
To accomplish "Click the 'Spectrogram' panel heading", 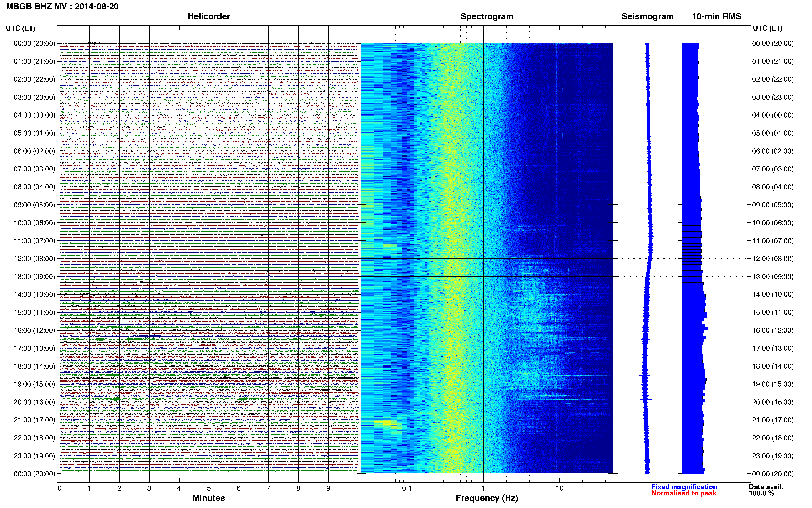I will (487, 16).
